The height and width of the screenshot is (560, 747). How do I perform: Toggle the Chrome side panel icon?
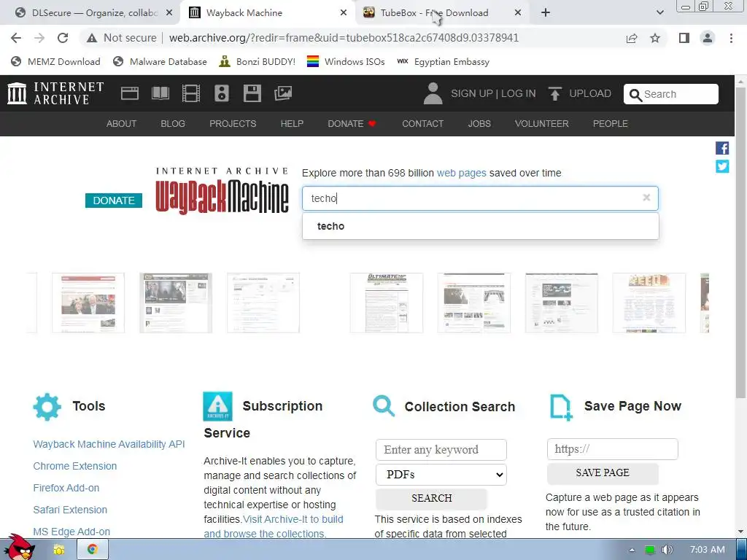tap(684, 38)
